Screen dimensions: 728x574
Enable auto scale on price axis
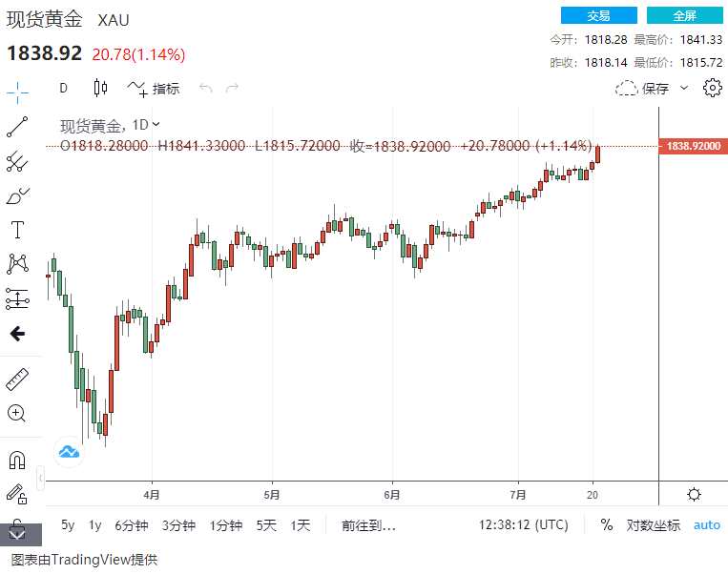[x=707, y=524]
